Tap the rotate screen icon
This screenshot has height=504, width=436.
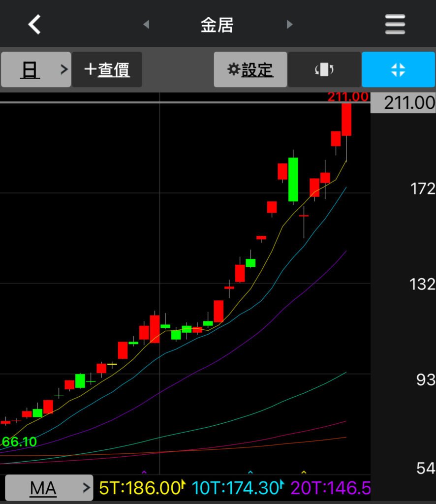[324, 70]
